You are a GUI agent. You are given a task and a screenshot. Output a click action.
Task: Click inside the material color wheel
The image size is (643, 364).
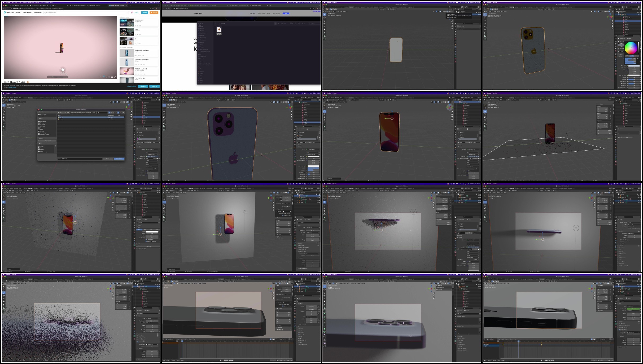point(631,48)
